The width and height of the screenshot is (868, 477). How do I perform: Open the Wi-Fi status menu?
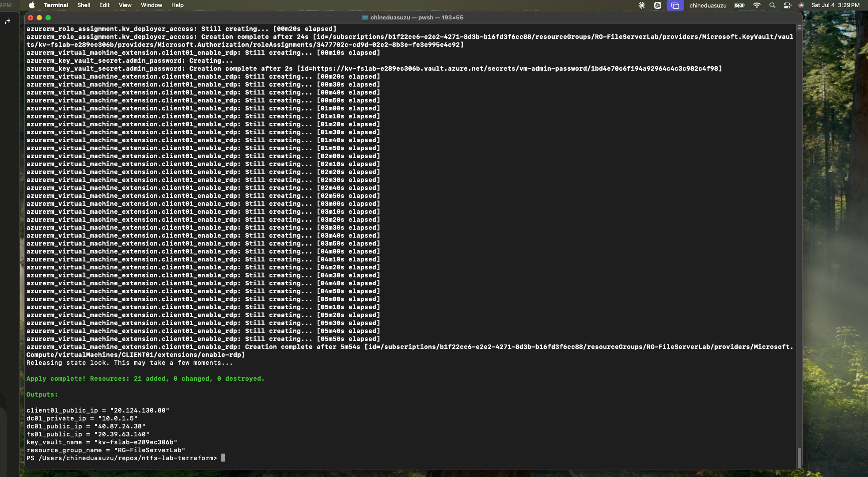pos(757,5)
